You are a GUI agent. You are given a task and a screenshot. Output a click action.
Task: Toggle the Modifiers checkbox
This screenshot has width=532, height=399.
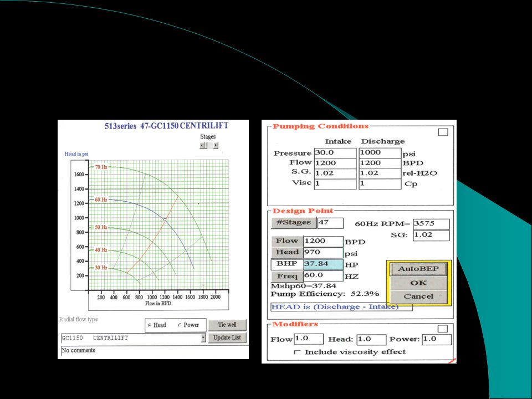click(x=443, y=329)
